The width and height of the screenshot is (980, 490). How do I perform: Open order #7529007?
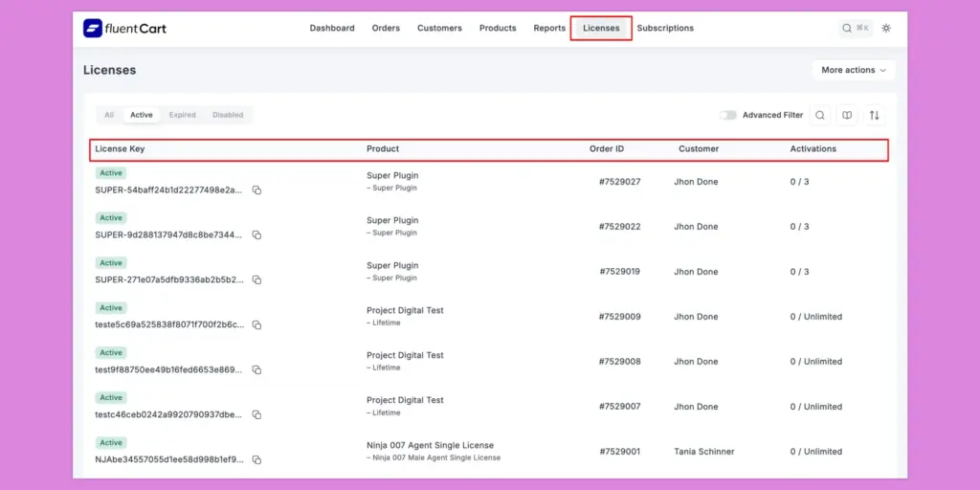click(620, 407)
